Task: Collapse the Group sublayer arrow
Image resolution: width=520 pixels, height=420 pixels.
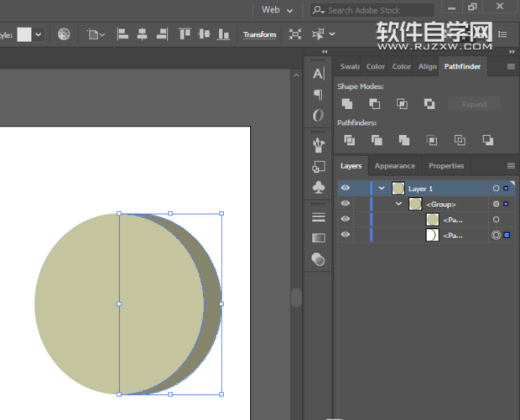Action: click(x=399, y=204)
